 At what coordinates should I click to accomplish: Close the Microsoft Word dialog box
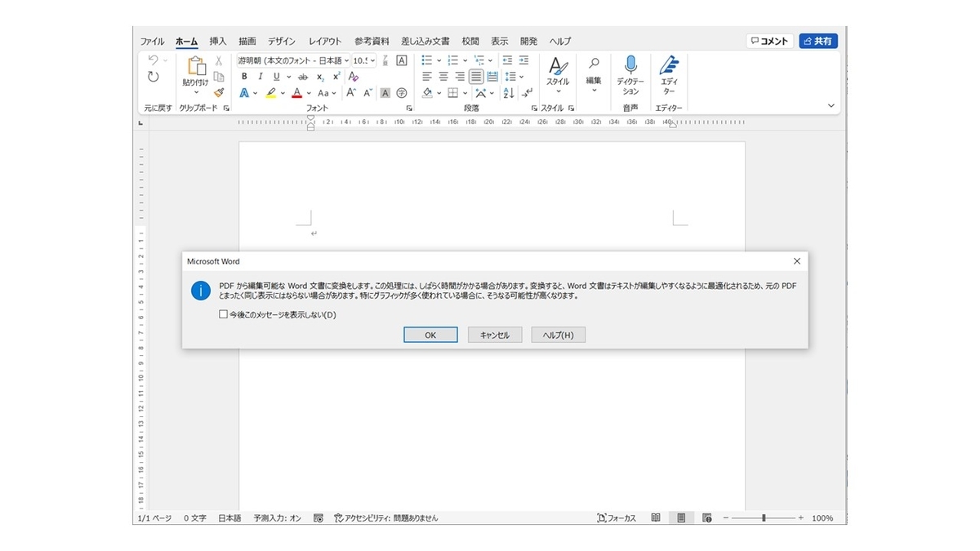pyautogui.click(x=797, y=261)
